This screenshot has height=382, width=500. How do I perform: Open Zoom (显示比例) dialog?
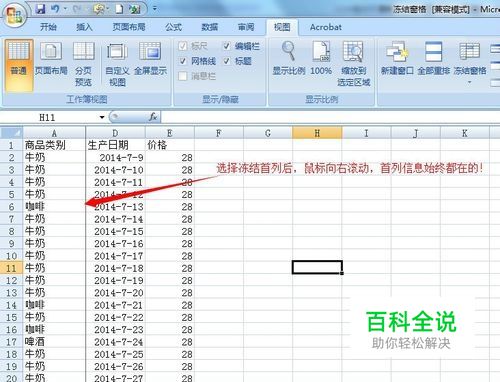[x=289, y=58]
